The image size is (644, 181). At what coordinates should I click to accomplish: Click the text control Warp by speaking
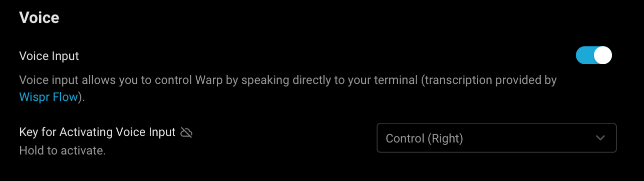pos(210,80)
